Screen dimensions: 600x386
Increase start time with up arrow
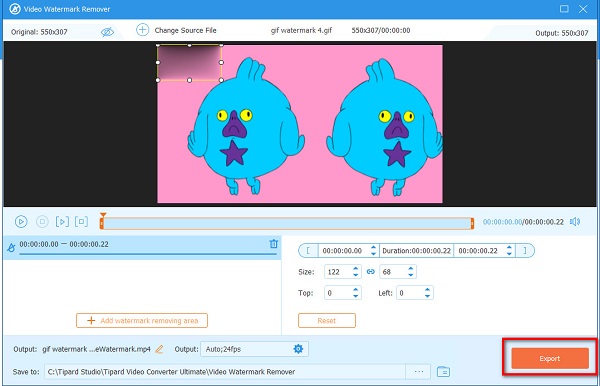[x=373, y=248]
